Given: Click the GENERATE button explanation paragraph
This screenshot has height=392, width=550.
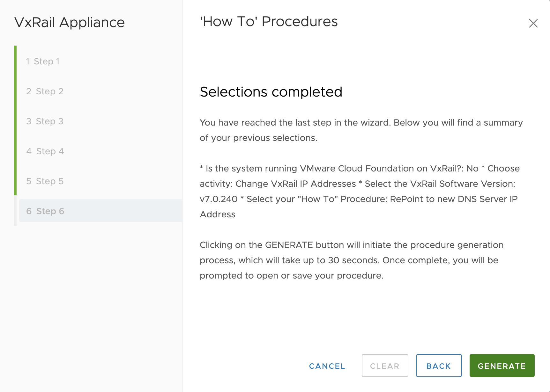Looking at the screenshot, I should [351, 260].
